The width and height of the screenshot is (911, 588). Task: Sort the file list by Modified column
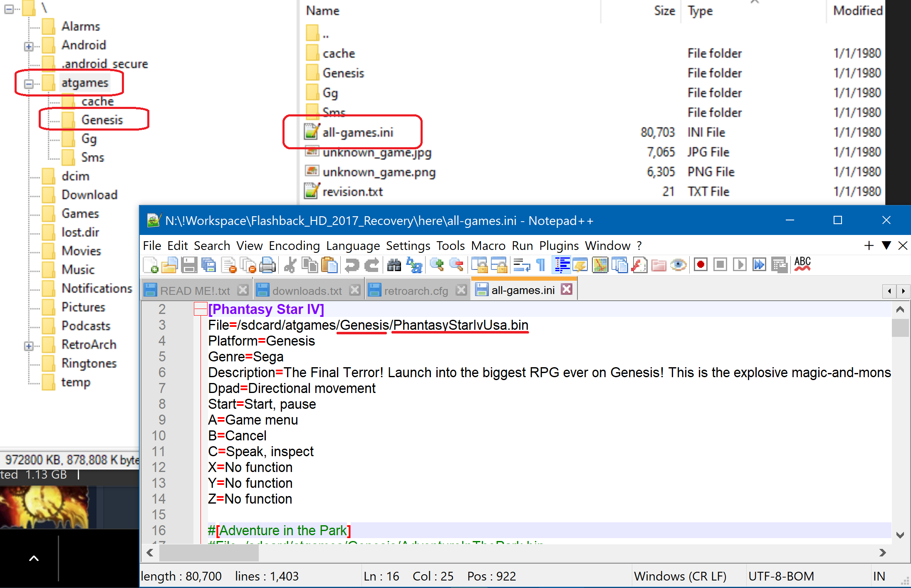(857, 11)
